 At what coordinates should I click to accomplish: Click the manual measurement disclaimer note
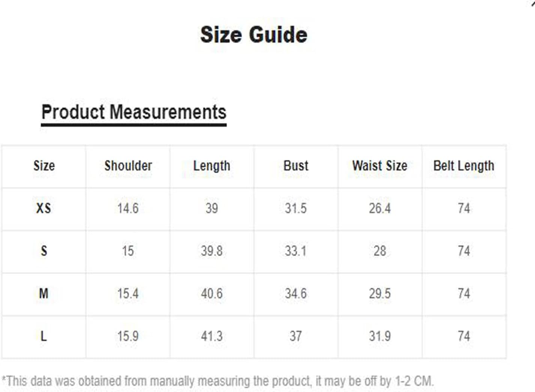tap(218, 381)
